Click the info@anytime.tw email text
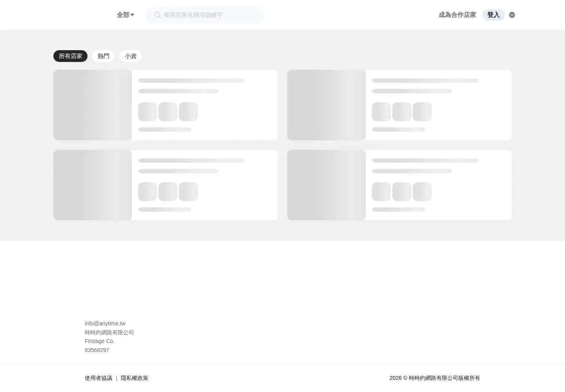 (105, 323)
